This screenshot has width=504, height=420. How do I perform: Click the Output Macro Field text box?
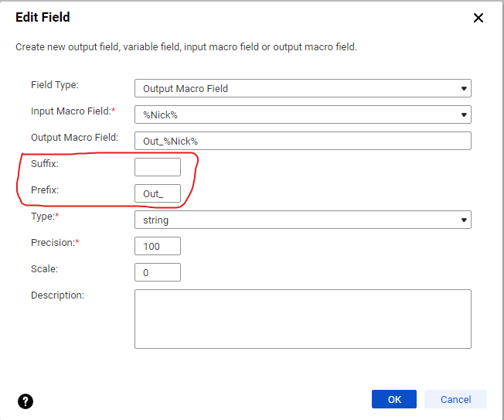pos(302,141)
